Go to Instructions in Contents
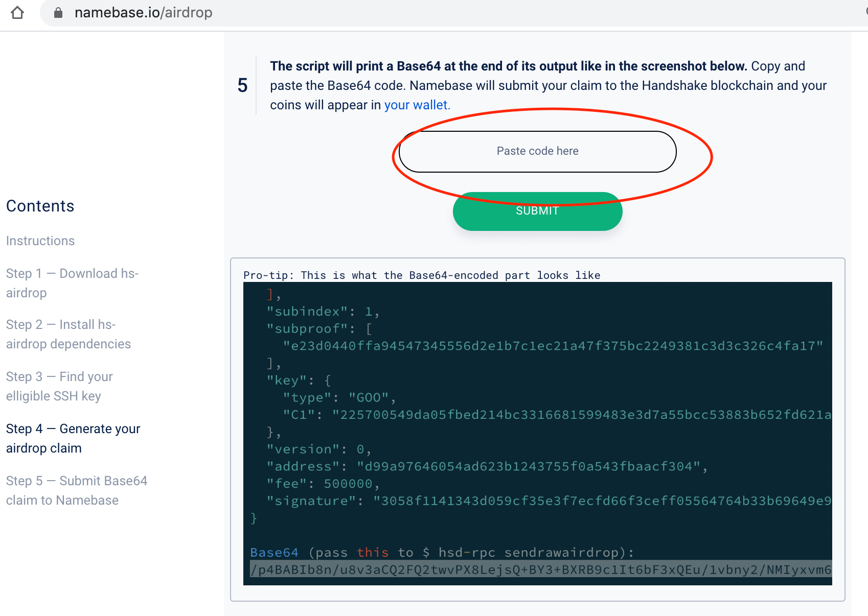Viewport: 868px width, 616px height. [40, 241]
